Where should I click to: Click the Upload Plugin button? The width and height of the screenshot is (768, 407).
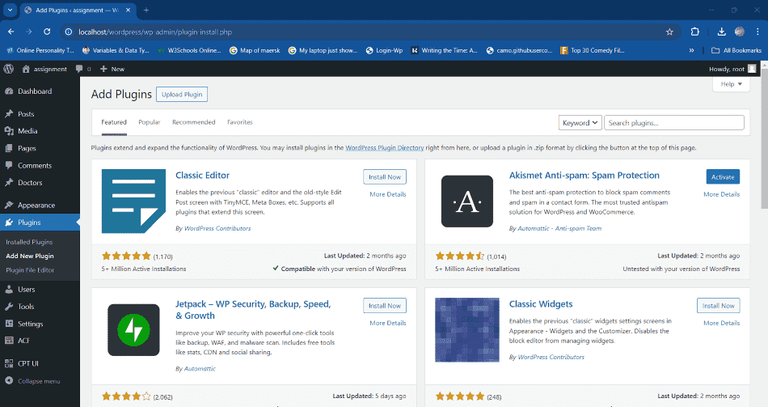pos(182,95)
